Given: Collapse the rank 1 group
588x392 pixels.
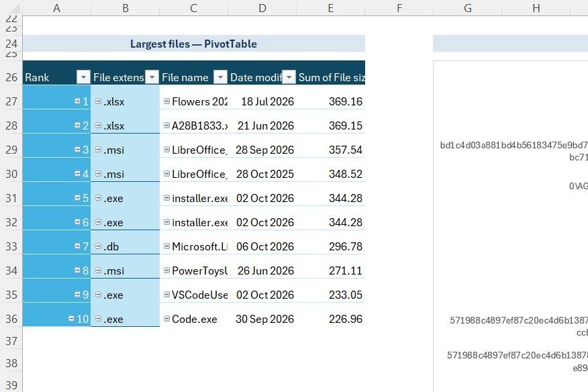Looking at the screenshot, I should [77, 101].
